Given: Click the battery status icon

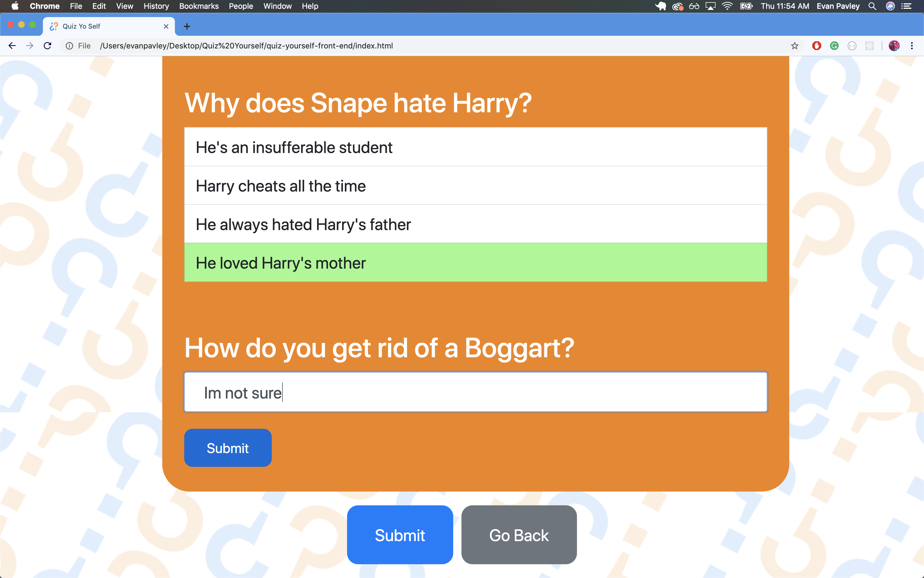Looking at the screenshot, I should pos(746,6).
